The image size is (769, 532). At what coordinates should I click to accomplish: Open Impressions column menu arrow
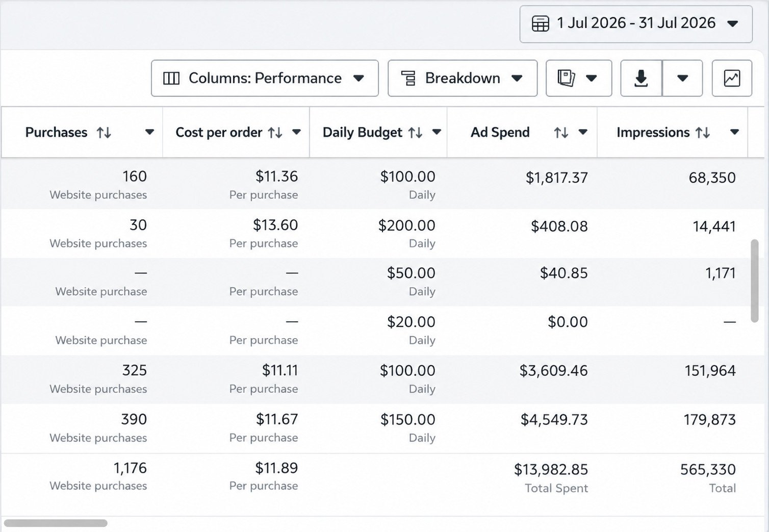tap(734, 132)
